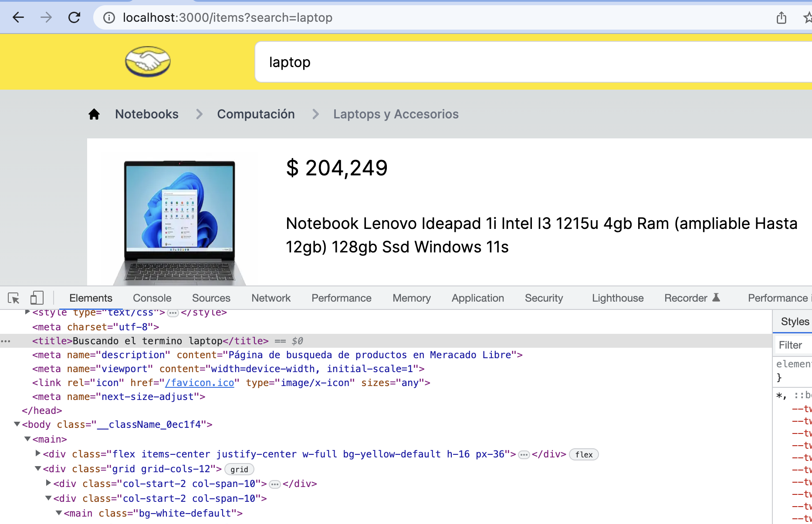Collapse the main bg-white-default node
The height and width of the screenshot is (524, 812).
[59, 513]
